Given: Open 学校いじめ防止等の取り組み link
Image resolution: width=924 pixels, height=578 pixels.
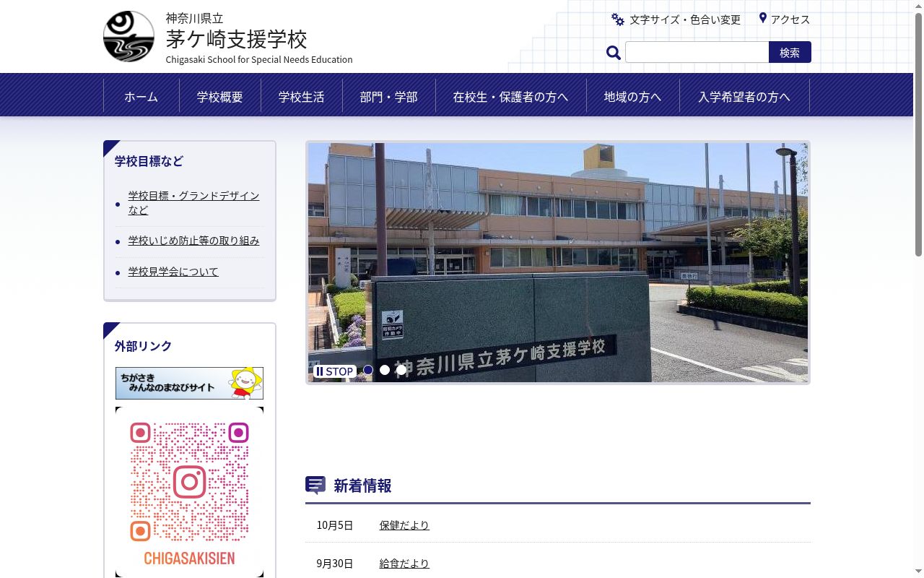Looking at the screenshot, I should (193, 241).
